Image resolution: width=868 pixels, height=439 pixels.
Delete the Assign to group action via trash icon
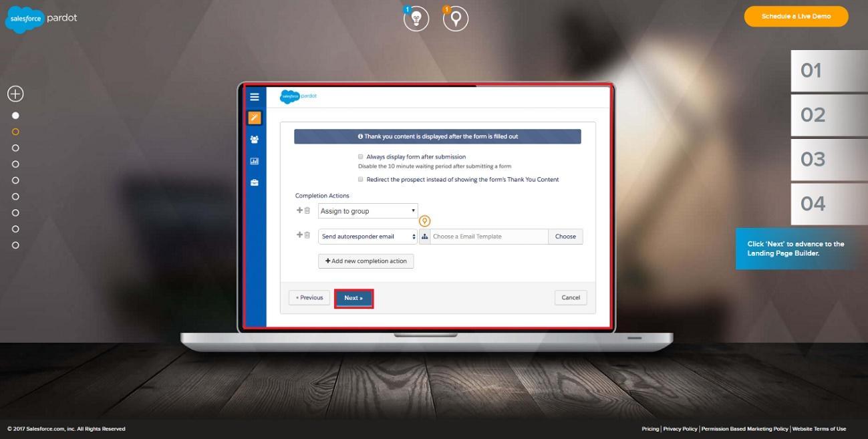click(x=307, y=210)
